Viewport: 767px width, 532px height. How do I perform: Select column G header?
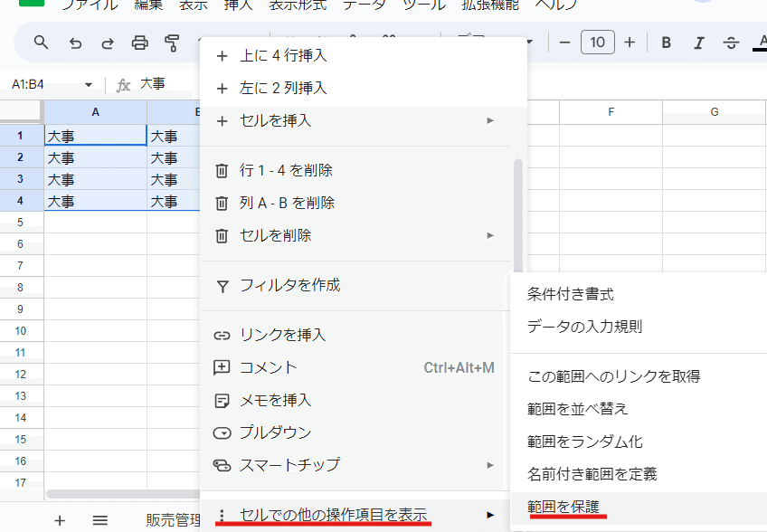[x=715, y=112]
